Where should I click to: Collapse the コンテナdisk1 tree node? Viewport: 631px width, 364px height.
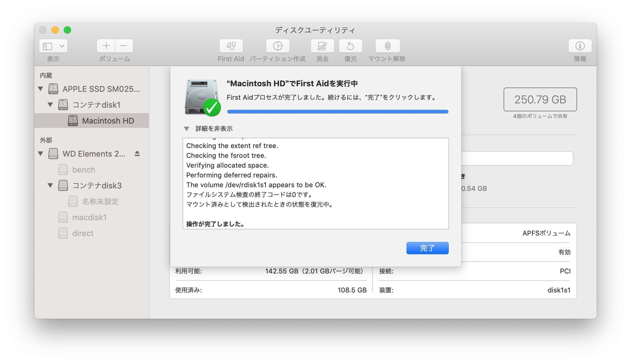click(50, 105)
